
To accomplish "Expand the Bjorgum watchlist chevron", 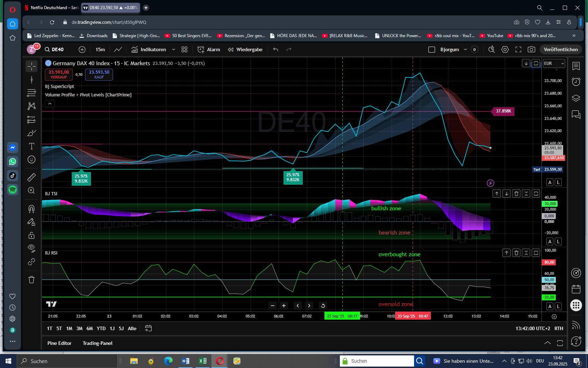I will [465, 49].
